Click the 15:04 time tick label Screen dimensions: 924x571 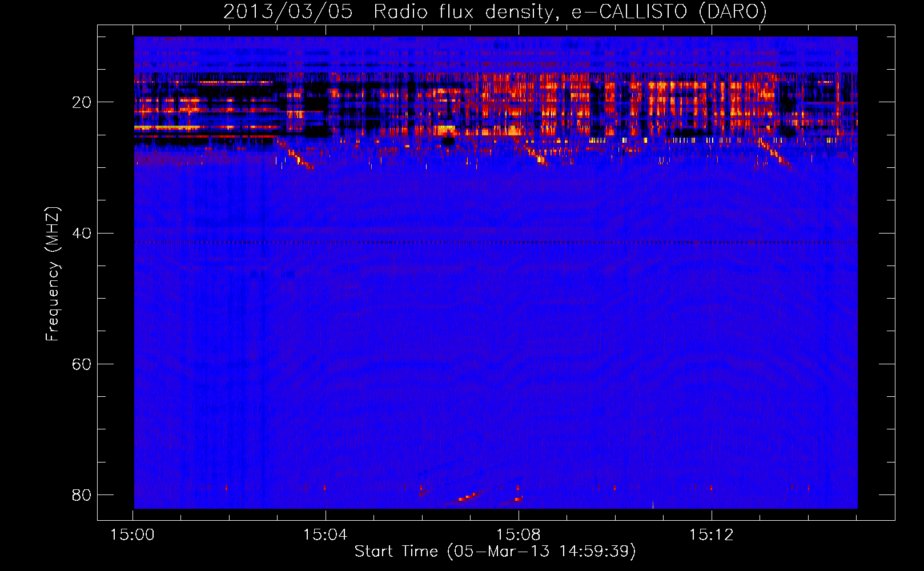[x=325, y=535]
